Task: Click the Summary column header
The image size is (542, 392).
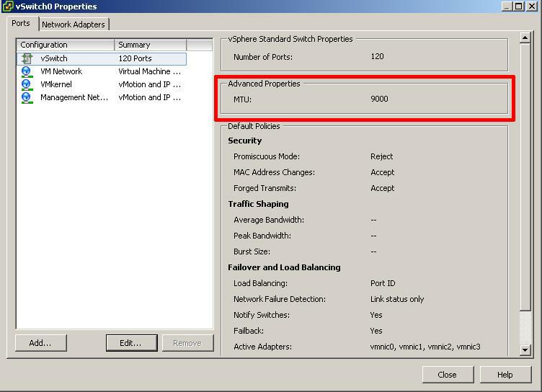Action: pyautogui.click(x=151, y=45)
